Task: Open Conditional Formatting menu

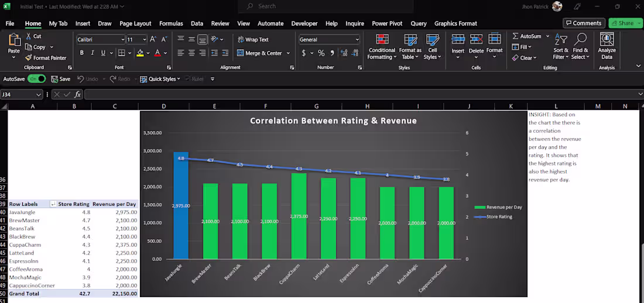Action: click(382, 47)
